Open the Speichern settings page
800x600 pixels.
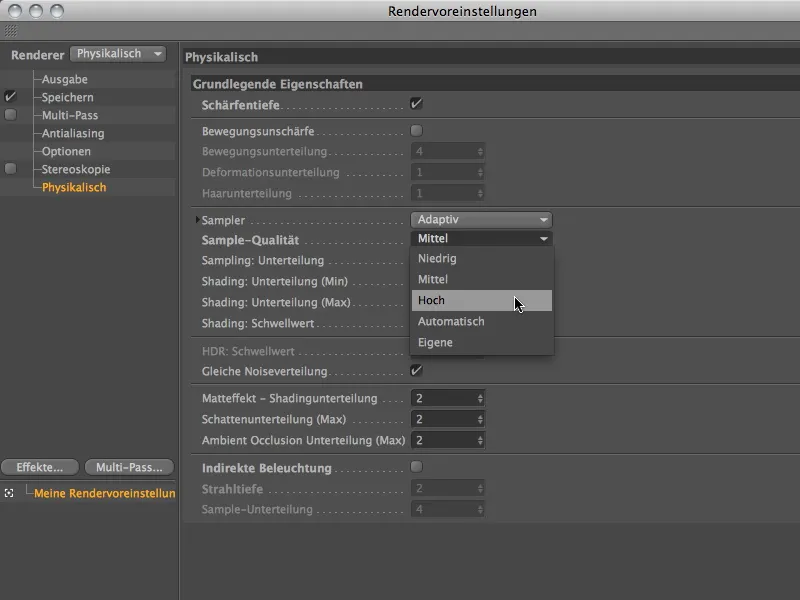click(67, 97)
